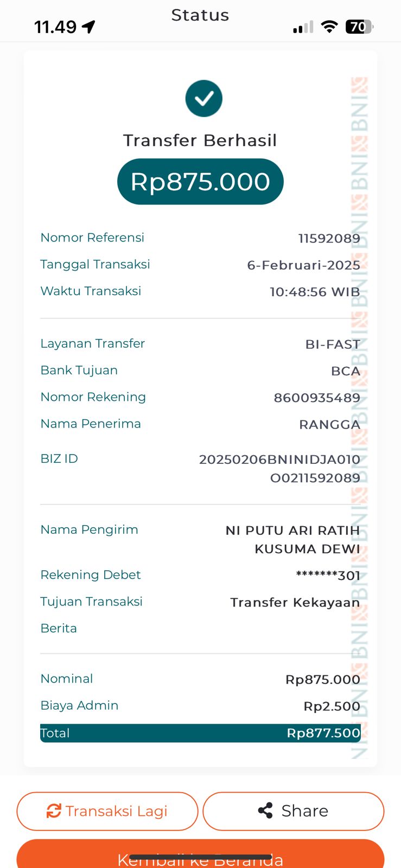Tap the green success checkmark icon

(x=203, y=98)
